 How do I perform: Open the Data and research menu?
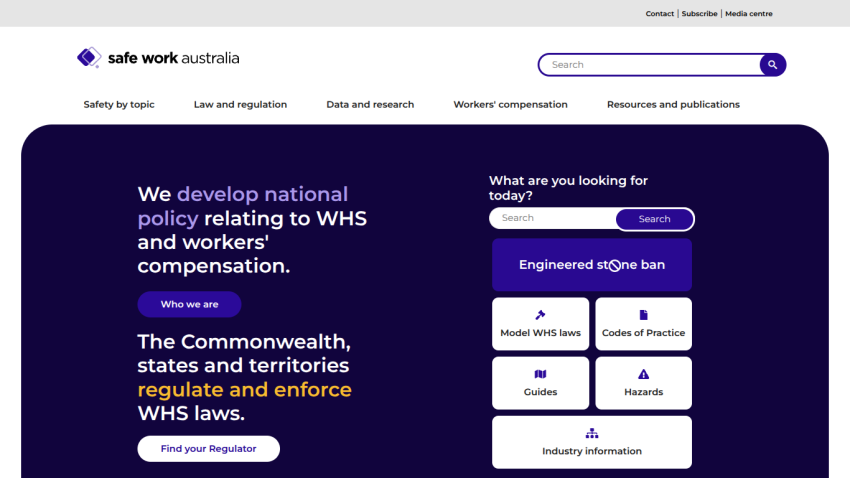370,105
